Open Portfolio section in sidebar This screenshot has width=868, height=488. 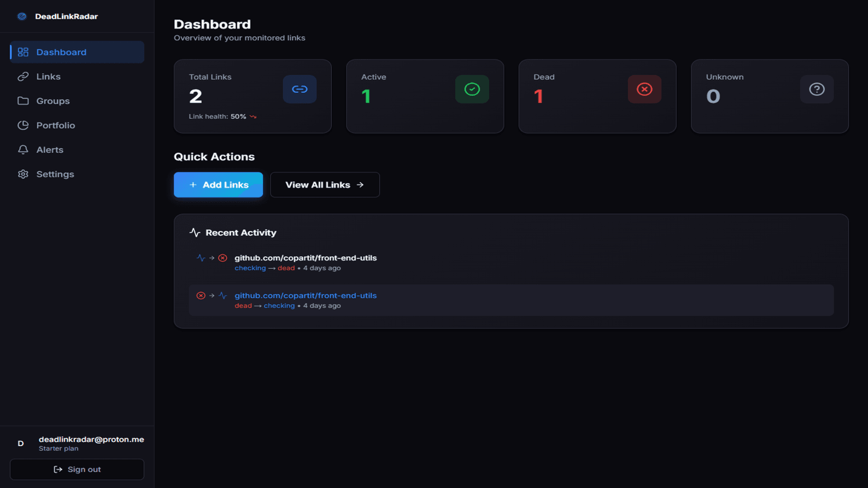(x=55, y=125)
